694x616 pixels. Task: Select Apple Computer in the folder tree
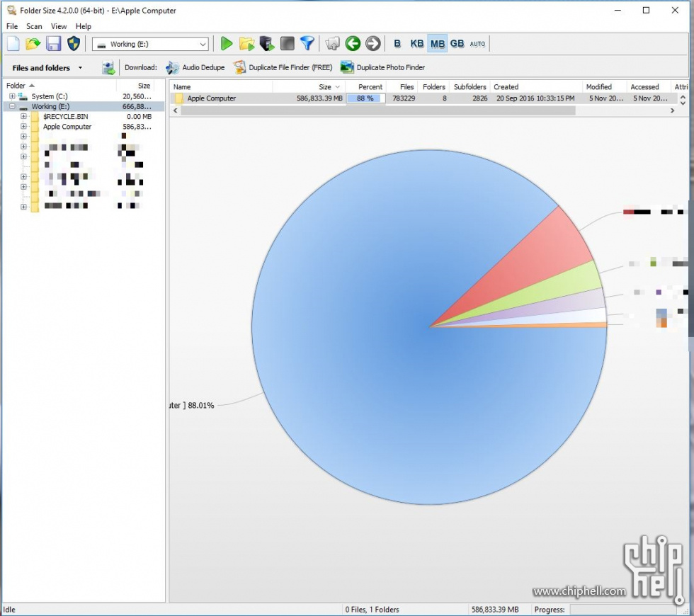(67, 127)
